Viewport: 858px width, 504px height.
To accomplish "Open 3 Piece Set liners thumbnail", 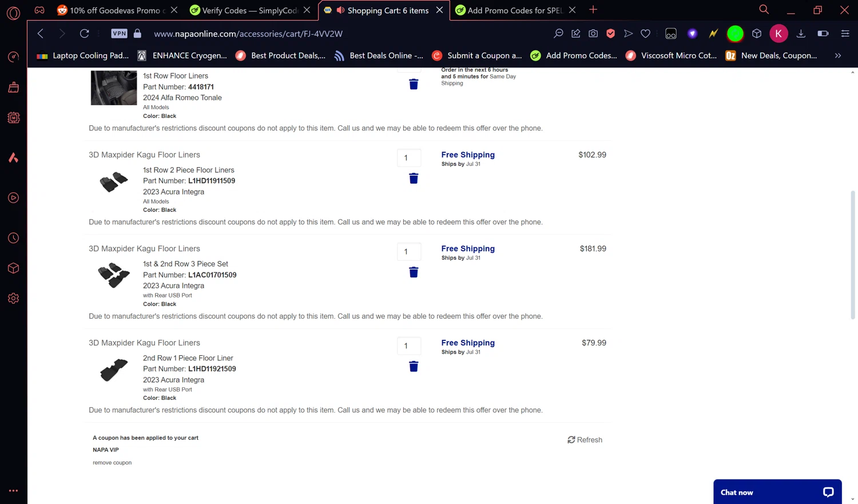I will pyautogui.click(x=114, y=275).
